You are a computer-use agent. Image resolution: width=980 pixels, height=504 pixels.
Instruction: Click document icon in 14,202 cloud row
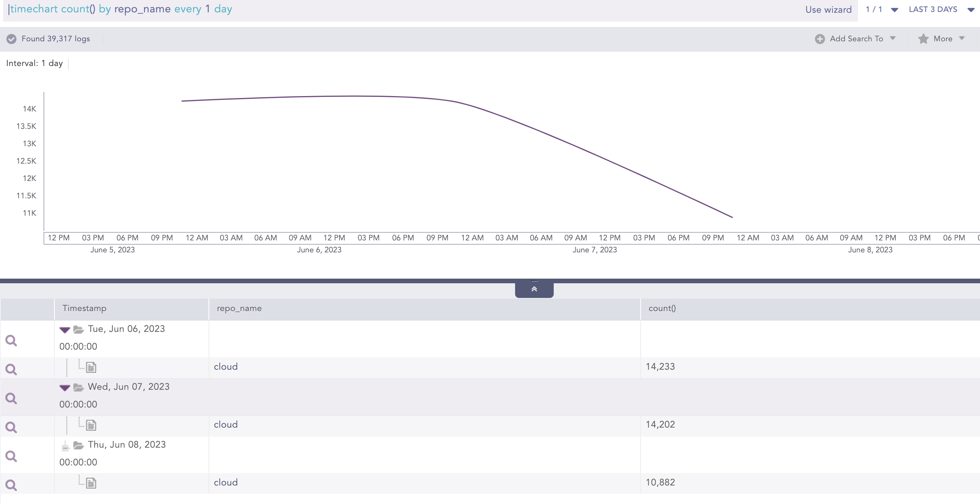pos(91,425)
